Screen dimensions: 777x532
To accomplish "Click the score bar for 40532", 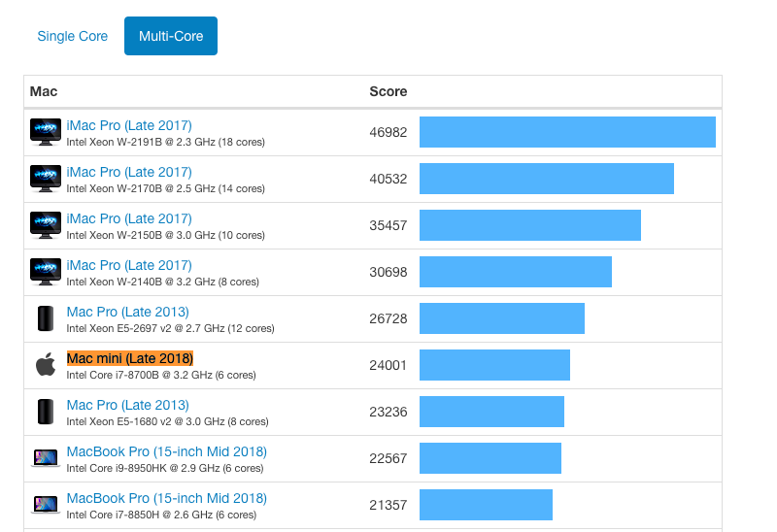I will point(547,179).
